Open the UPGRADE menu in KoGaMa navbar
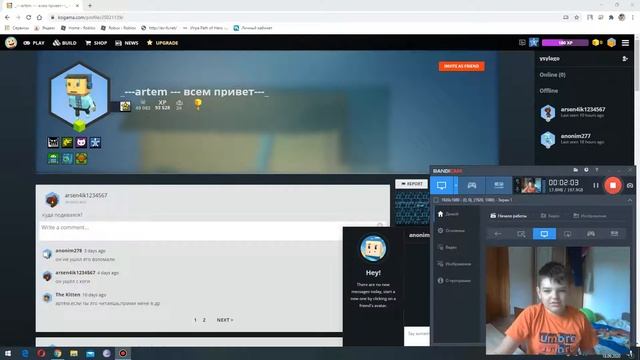 click(x=162, y=43)
